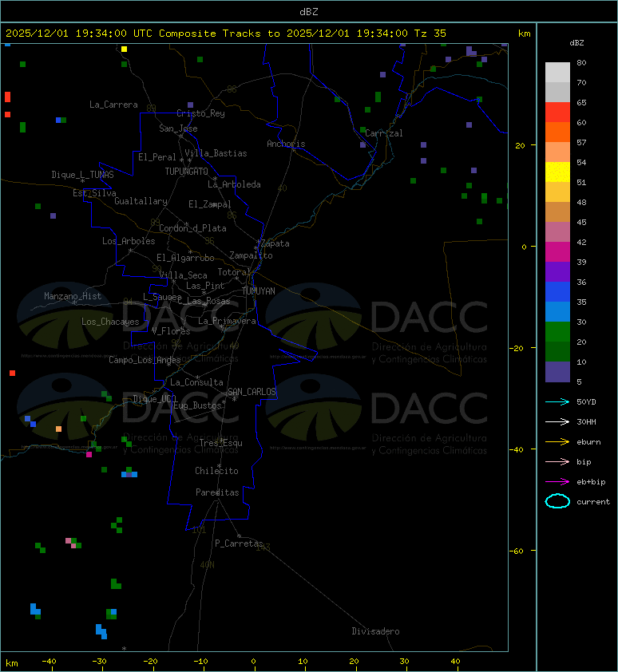
Task: Select the El_Peral map label
Action: pos(157,157)
